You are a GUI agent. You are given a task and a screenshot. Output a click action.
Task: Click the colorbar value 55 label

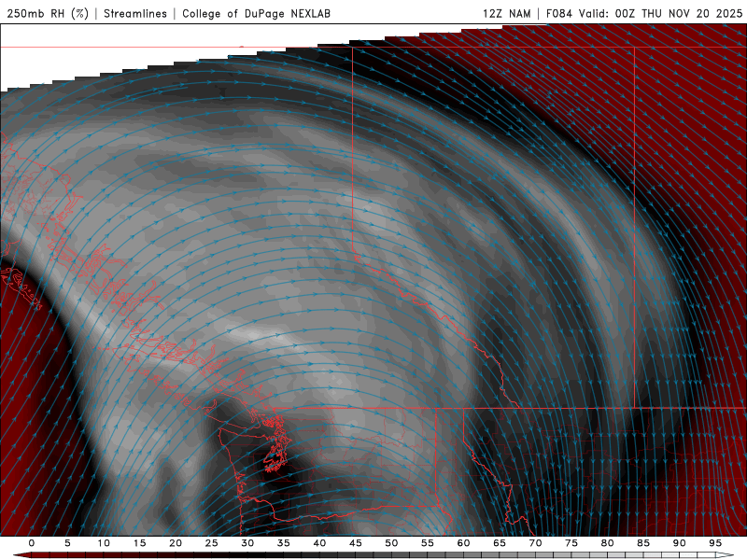coord(427,543)
